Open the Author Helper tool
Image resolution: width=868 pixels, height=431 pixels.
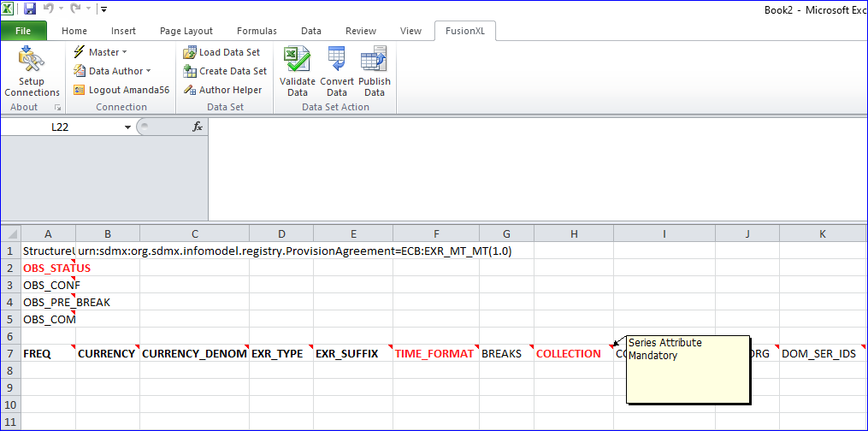pyautogui.click(x=222, y=90)
